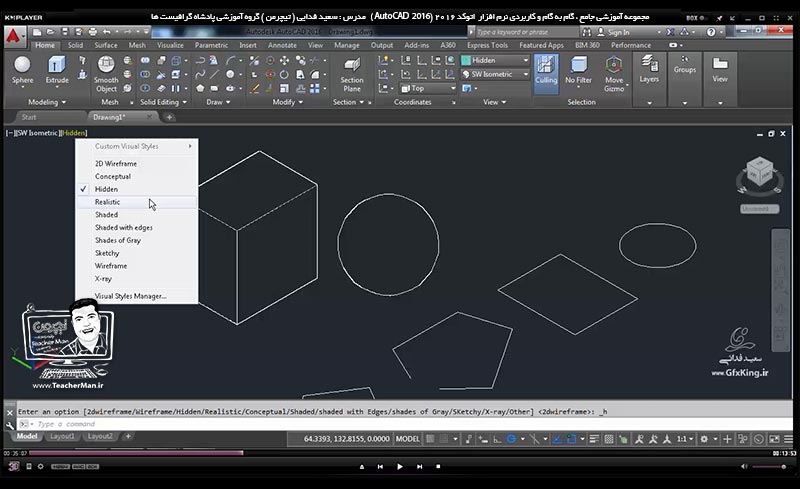Viewport: 800px width, 489px height.
Task: Click the viewport minus controls label
Action: click(x=10, y=133)
